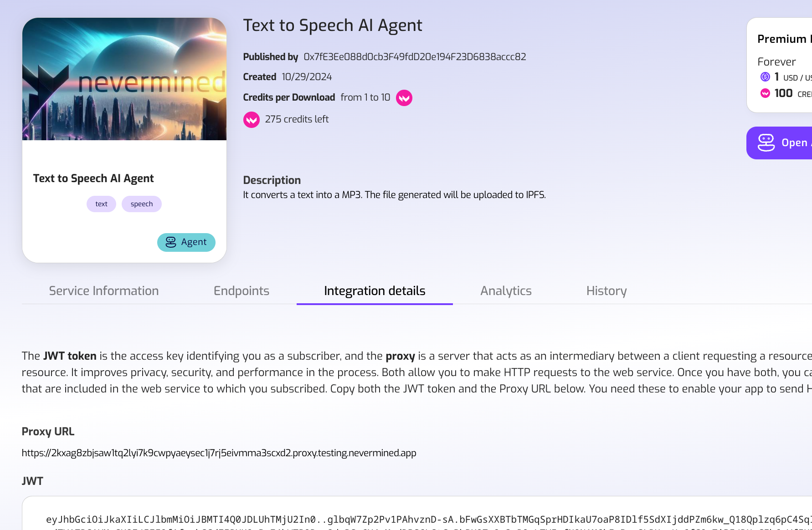This screenshot has height=530, width=812.
Task: Click the purple USD coin icon
Action: point(765,77)
